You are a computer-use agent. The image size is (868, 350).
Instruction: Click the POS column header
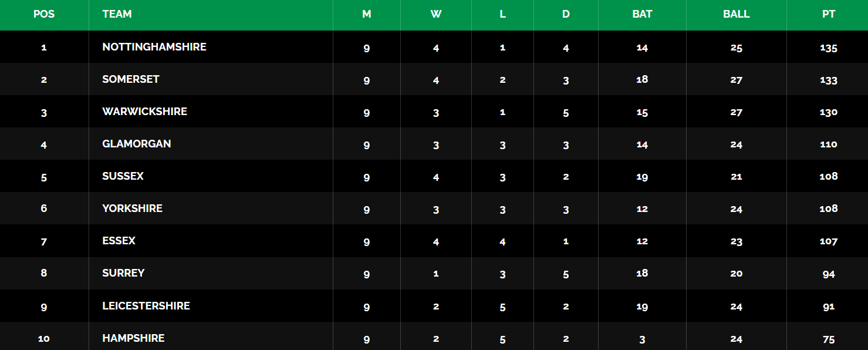click(44, 14)
